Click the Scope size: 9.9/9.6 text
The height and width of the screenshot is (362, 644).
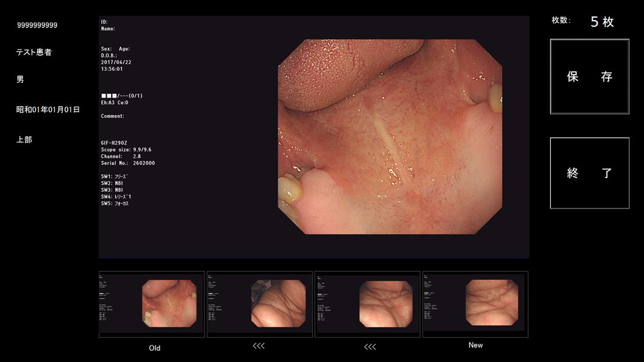click(126, 150)
